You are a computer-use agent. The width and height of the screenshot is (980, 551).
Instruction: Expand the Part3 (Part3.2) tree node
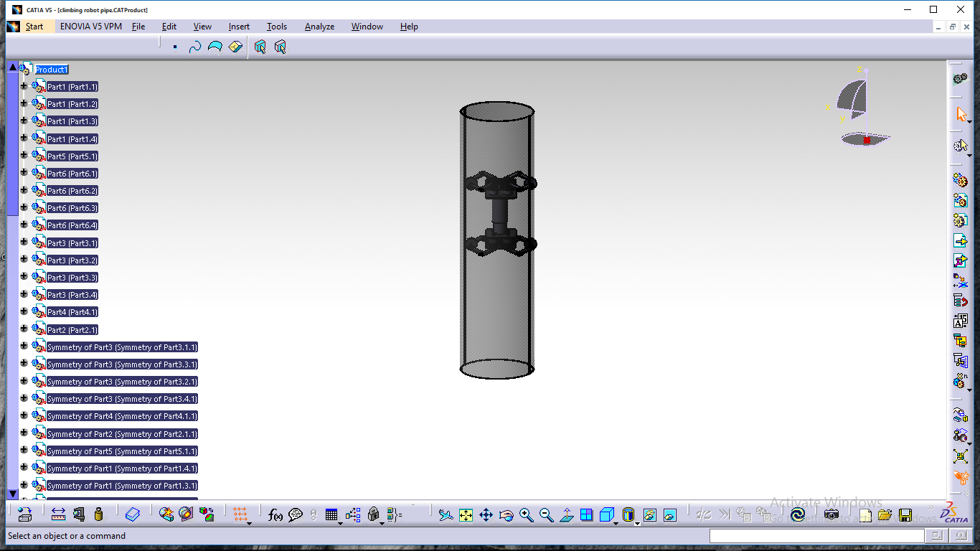pyautogui.click(x=24, y=260)
